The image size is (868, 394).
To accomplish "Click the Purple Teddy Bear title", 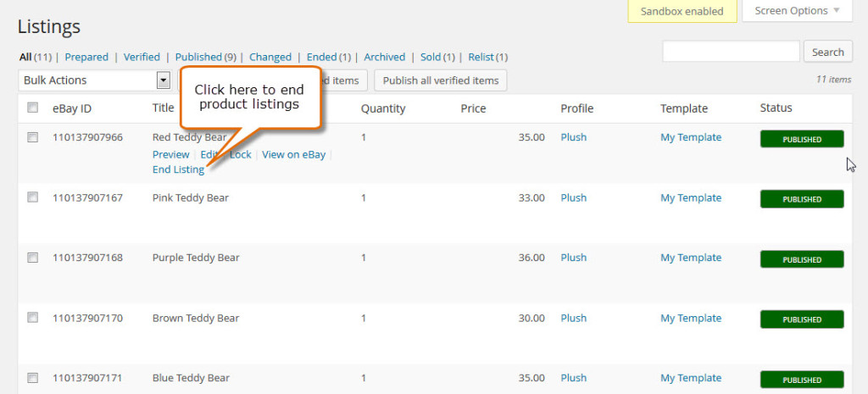I will coord(196,258).
